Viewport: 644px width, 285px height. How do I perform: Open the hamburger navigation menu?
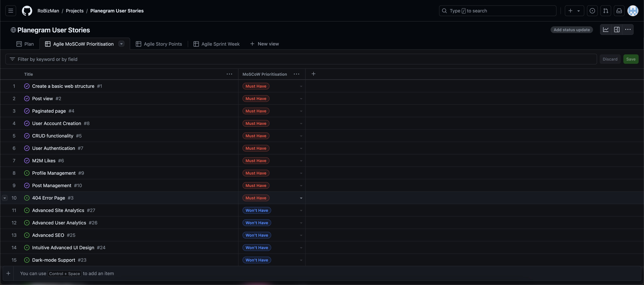[11, 11]
